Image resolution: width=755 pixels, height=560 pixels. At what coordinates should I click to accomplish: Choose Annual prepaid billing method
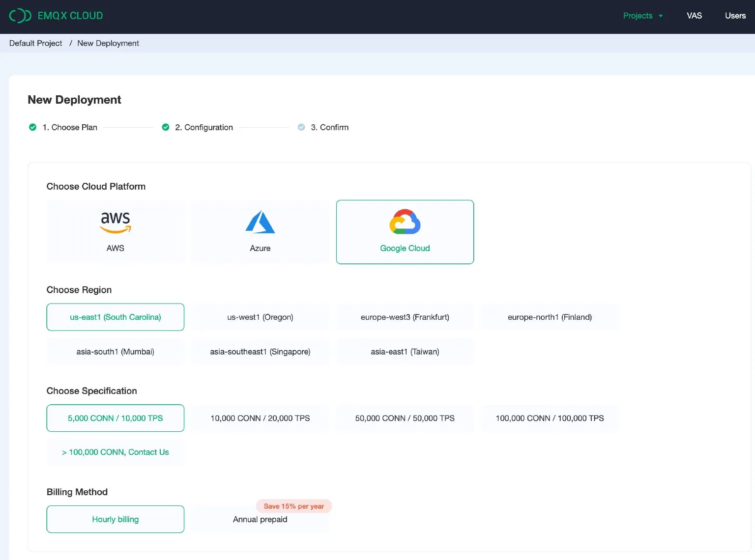pos(260,519)
